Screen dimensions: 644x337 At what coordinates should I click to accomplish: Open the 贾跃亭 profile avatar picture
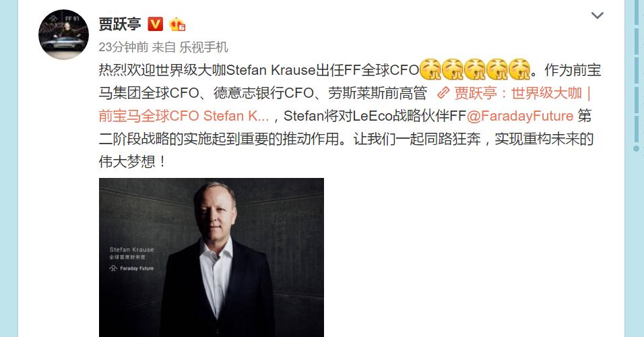pyautogui.click(x=63, y=34)
